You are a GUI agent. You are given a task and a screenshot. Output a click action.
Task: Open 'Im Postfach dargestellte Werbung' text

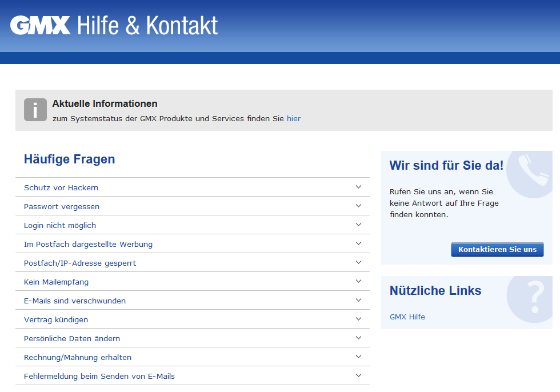(x=88, y=245)
